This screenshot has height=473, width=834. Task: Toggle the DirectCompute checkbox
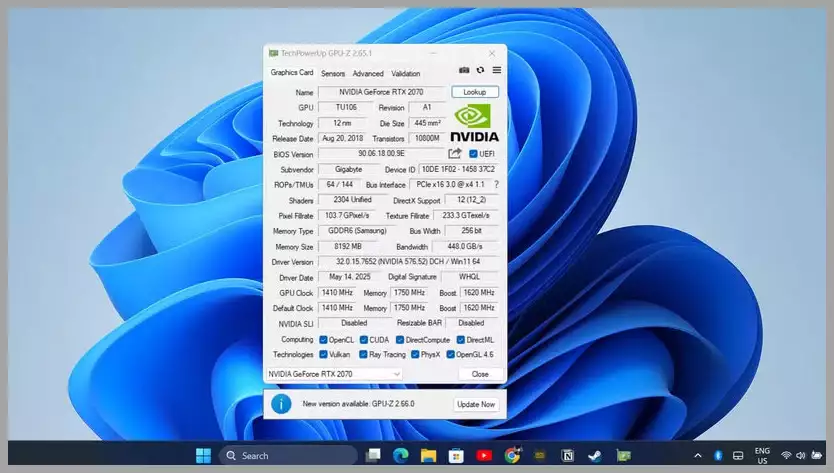(x=400, y=339)
